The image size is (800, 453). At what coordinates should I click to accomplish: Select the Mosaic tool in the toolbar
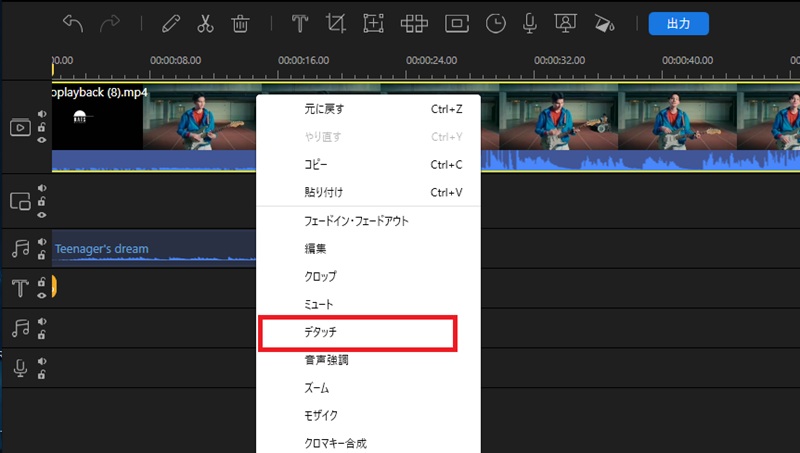[414, 23]
